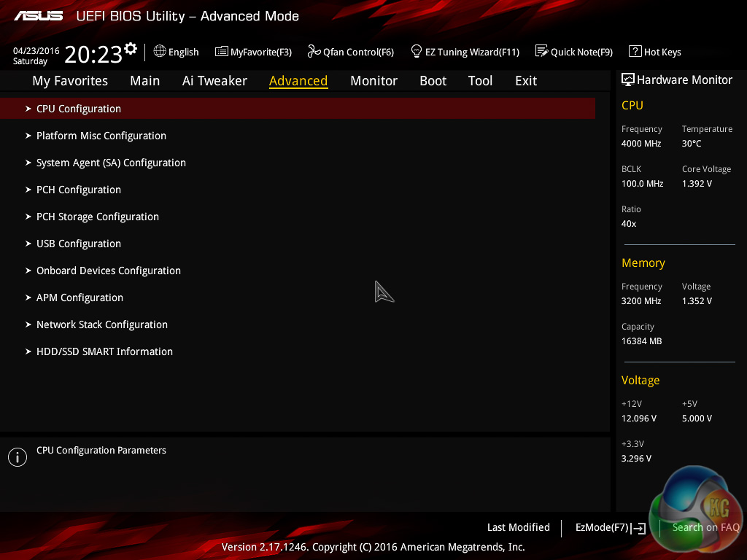This screenshot has width=747, height=560.
Task: Click the settings gear icon beside the clock
Action: coord(131,49)
